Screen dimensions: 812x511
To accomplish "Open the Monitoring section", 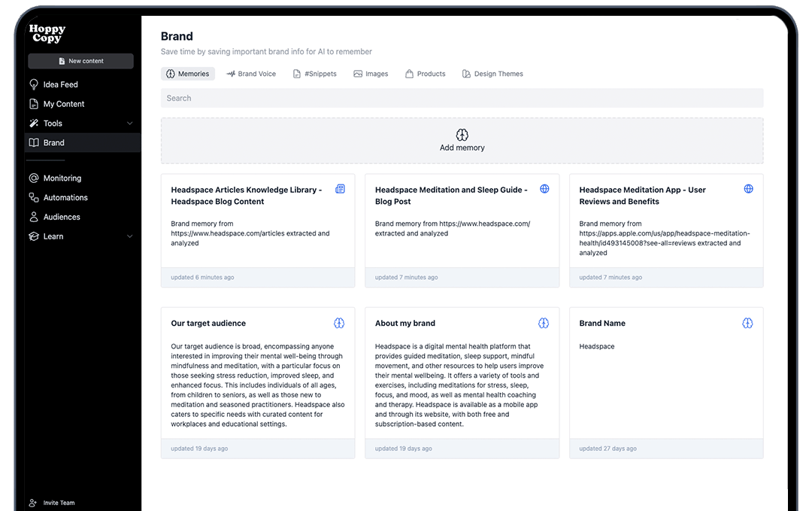I will pos(62,178).
